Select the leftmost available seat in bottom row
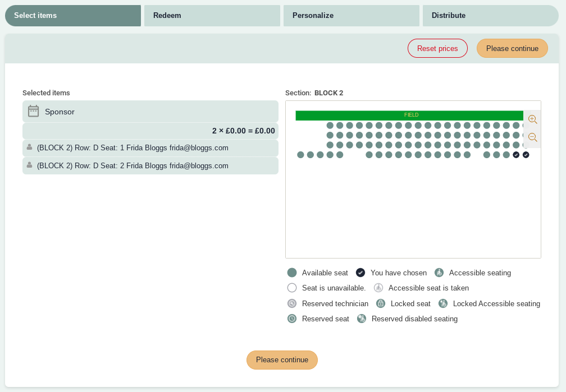Viewport: 566px width, 392px height. click(300, 155)
